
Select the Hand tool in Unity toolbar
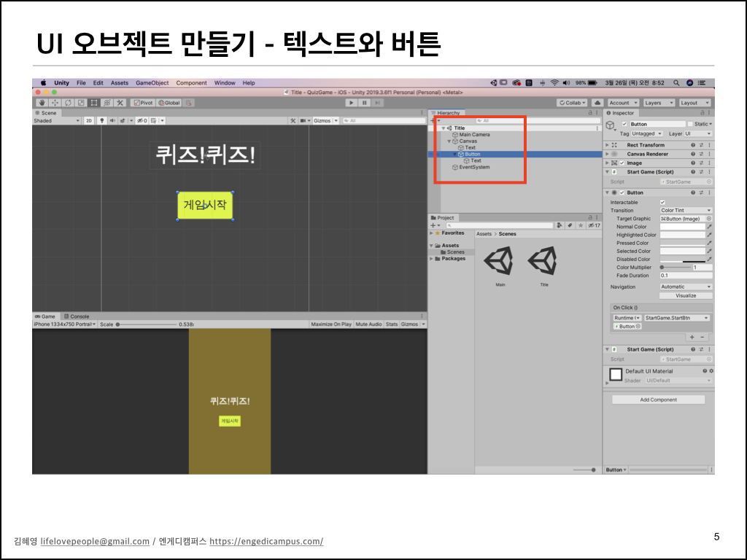[x=42, y=102]
